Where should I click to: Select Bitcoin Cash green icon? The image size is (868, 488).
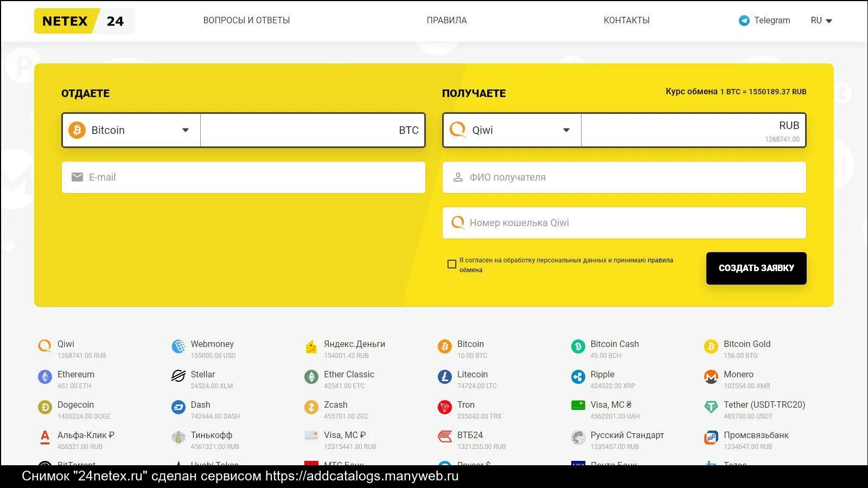point(578,346)
